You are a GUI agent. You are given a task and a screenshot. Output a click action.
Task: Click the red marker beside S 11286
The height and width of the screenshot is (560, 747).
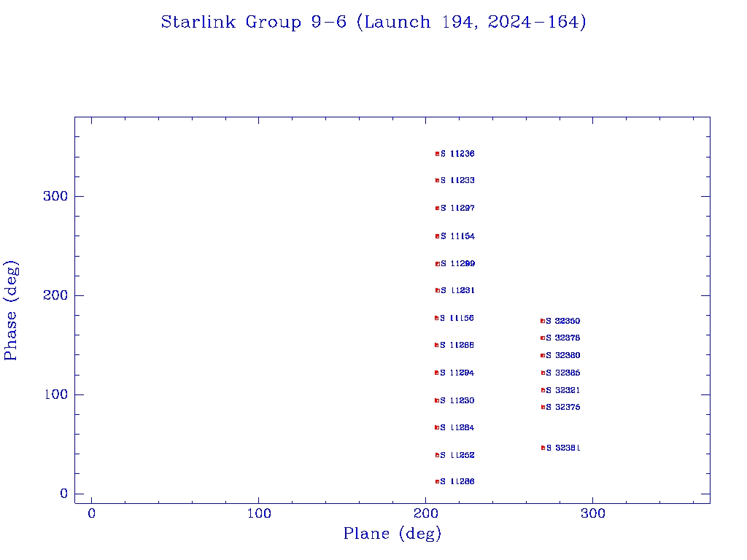tap(438, 481)
